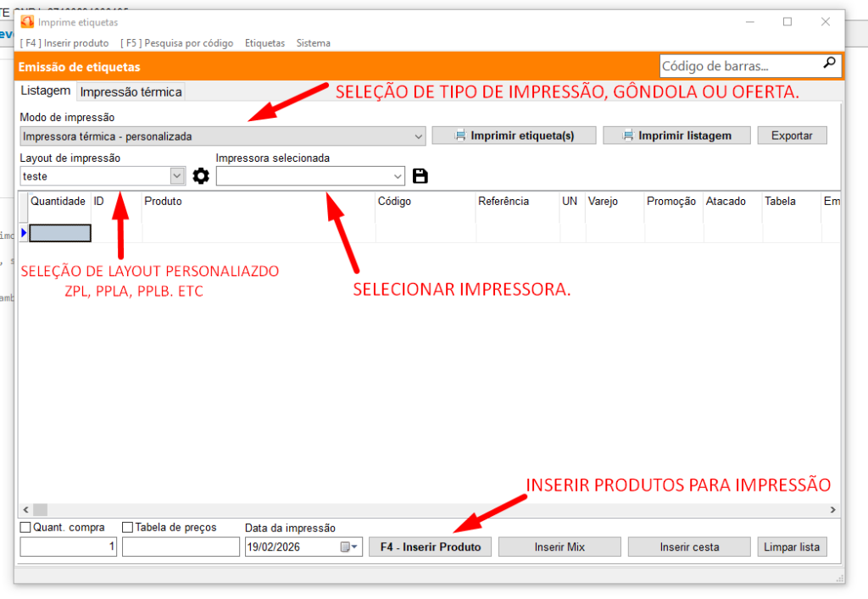Click the Imprimir listagem button
Viewport: 868px width, 599px height.
(676, 136)
